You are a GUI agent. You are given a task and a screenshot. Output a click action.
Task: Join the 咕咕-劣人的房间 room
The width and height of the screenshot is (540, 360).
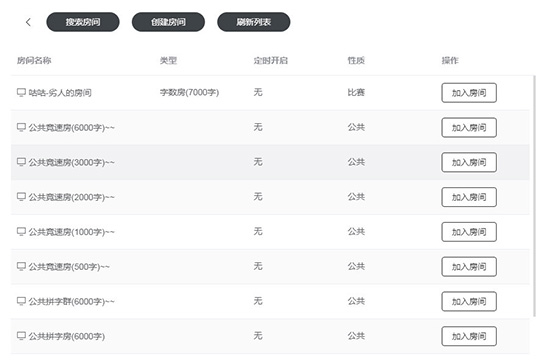[x=469, y=93]
